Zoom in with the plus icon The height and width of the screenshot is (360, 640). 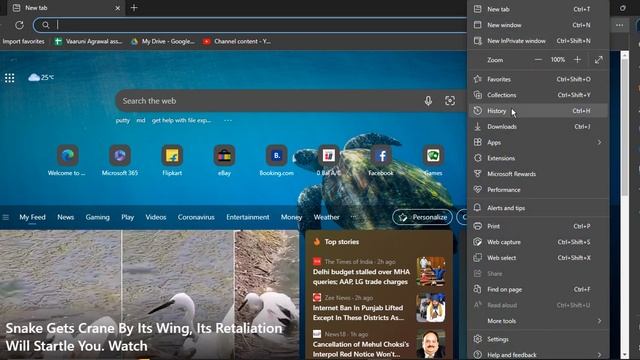pos(577,60)
